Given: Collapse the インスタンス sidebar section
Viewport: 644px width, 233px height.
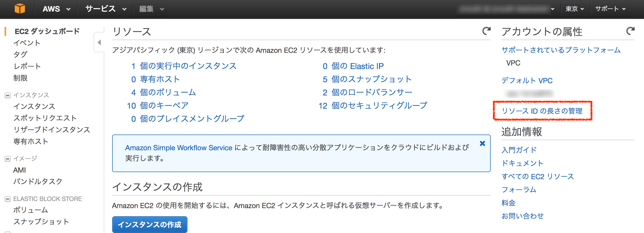Looking at the screenshot, I should [8, 95].
